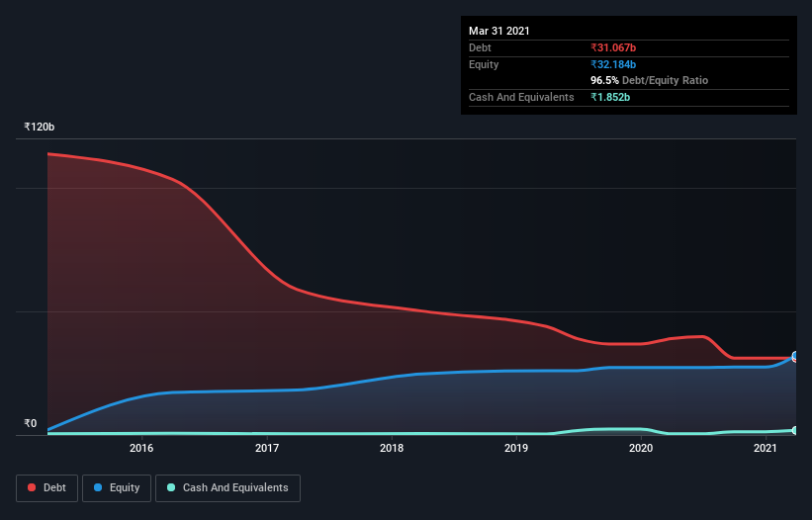
Task: Click the blue Equity legend dot
Action: click(x=98, y=487)
